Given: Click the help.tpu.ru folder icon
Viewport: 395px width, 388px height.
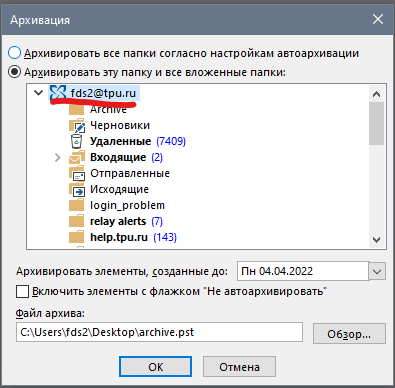Looking at the screenshot, I should point(77,237).
